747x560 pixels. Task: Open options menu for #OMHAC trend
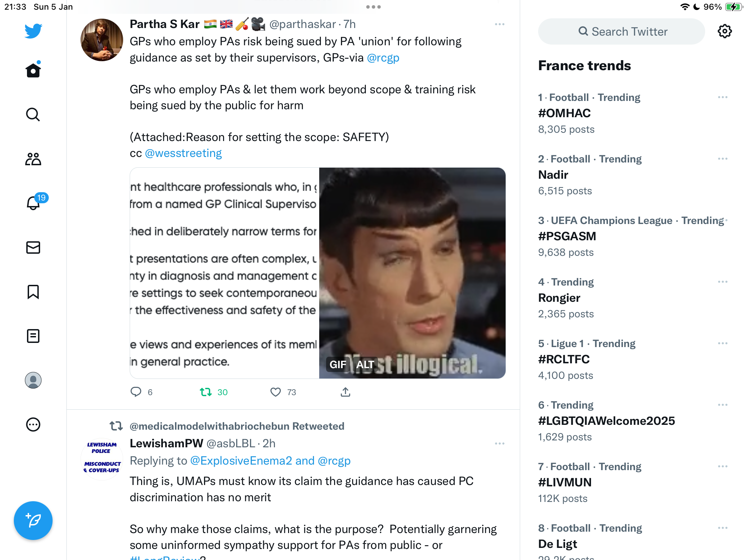pos(723,97)
